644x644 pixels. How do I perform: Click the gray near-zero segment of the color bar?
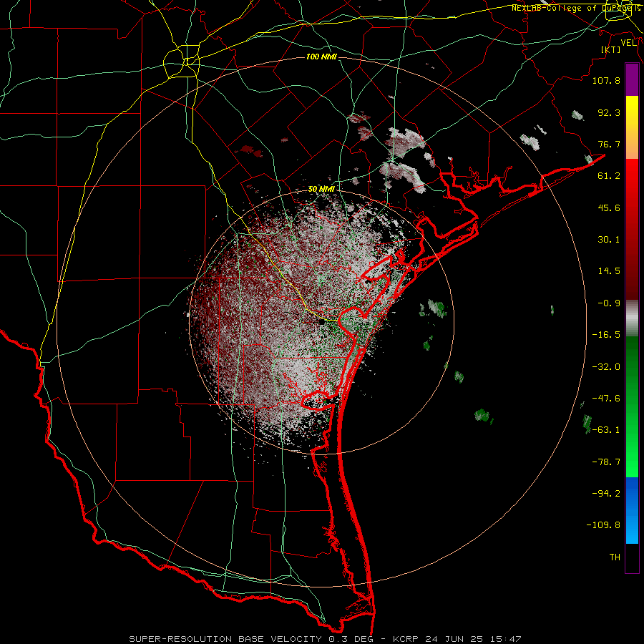tap(632, 318)
